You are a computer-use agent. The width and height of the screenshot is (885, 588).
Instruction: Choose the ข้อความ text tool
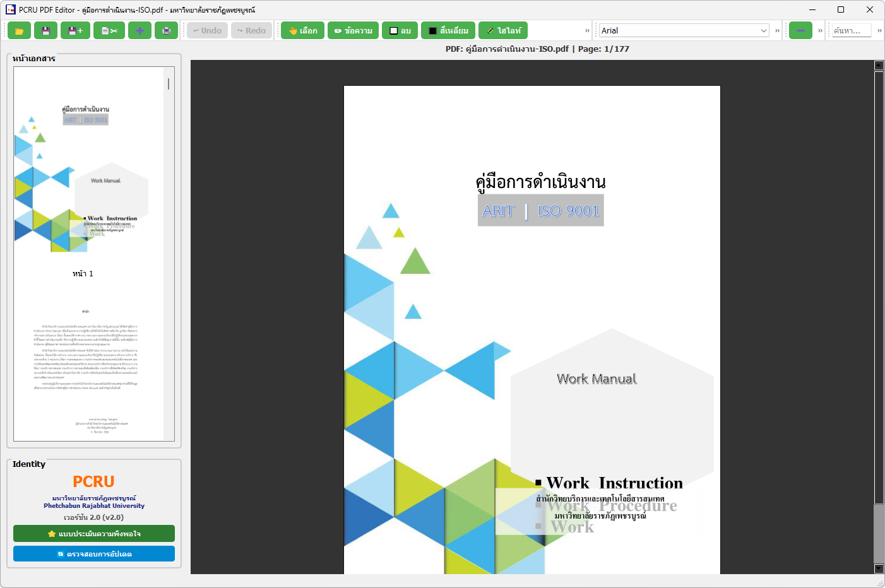click(353, 31)
